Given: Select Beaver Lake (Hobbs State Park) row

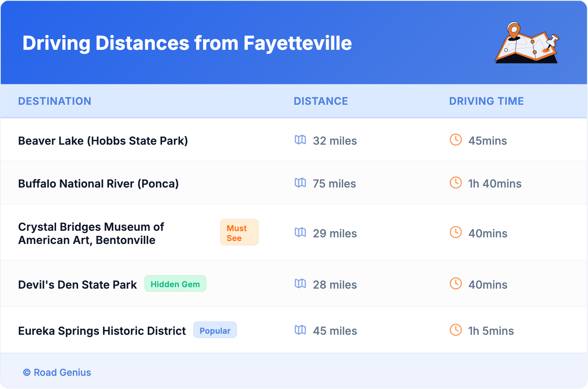Looking at the screenshot, I should 103,141.
